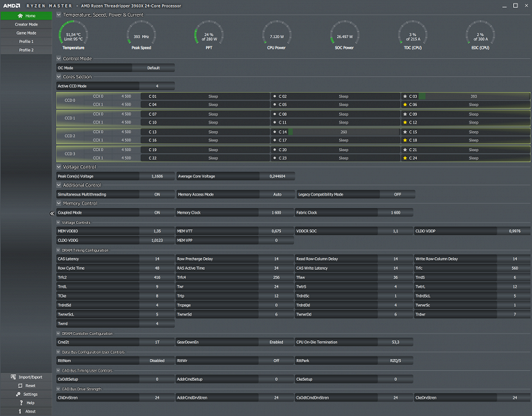Viewport: 532px width, 416px height.
Task: Click the Help button label
Action: point(31,403)
